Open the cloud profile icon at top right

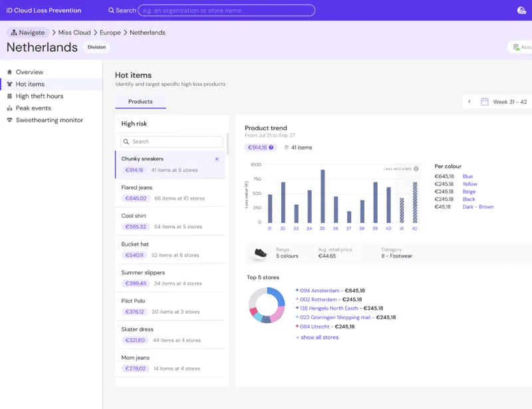(521, 11)
